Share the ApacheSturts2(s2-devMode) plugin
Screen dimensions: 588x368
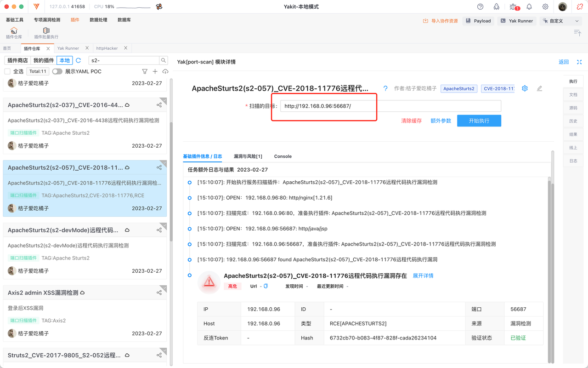pyautogui.click(x=159, y=230)
